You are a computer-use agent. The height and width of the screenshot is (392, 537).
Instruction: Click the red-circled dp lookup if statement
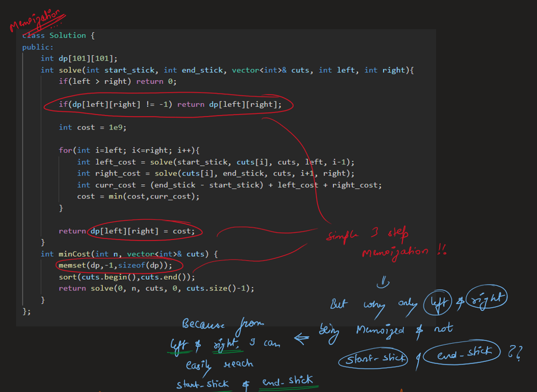[170, 105]
